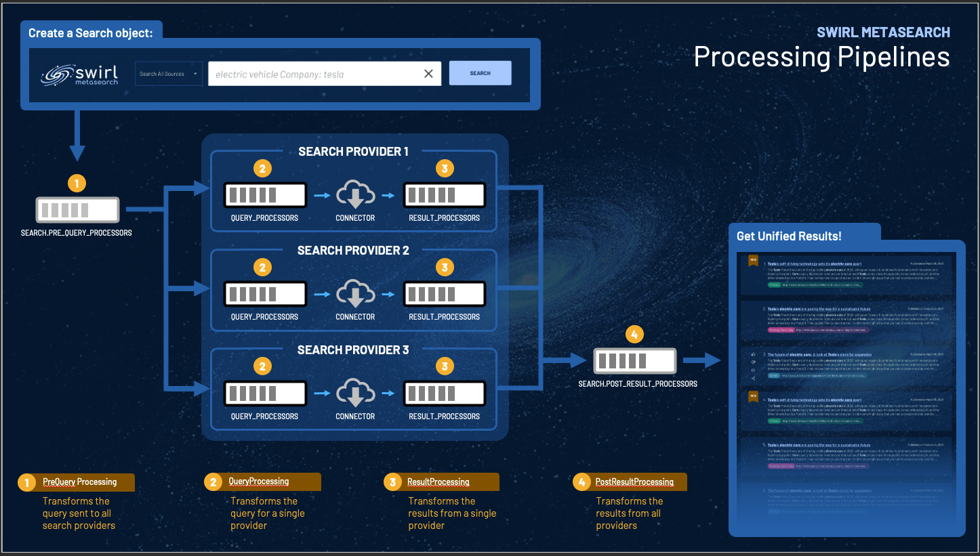Viewport: 980px width, 556px height.
Task: Click the RESULT_PROCESSORS bar in Search Provider 2
Action: [x=445, y=295]
